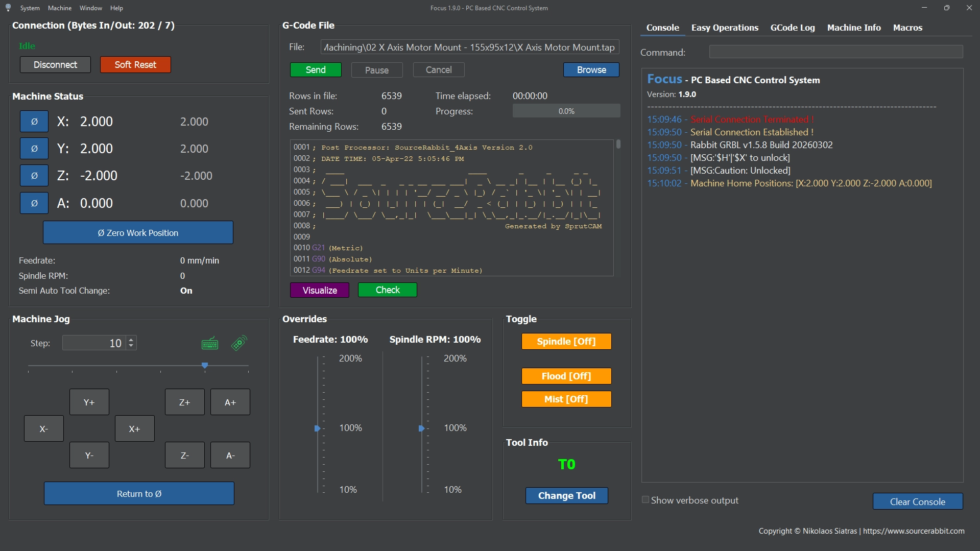Turn on Flood coolant

[x=566, y=376]
